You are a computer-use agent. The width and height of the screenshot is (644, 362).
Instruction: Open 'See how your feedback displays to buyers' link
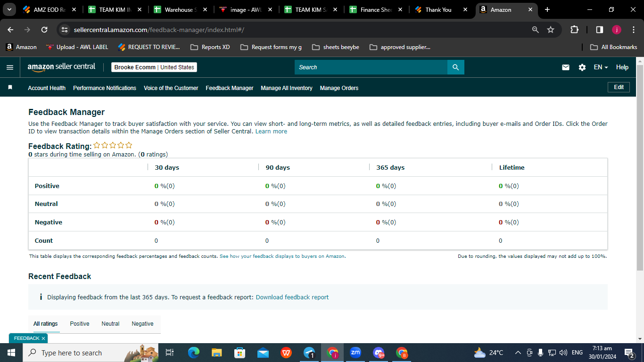click(x=282, y=256)
